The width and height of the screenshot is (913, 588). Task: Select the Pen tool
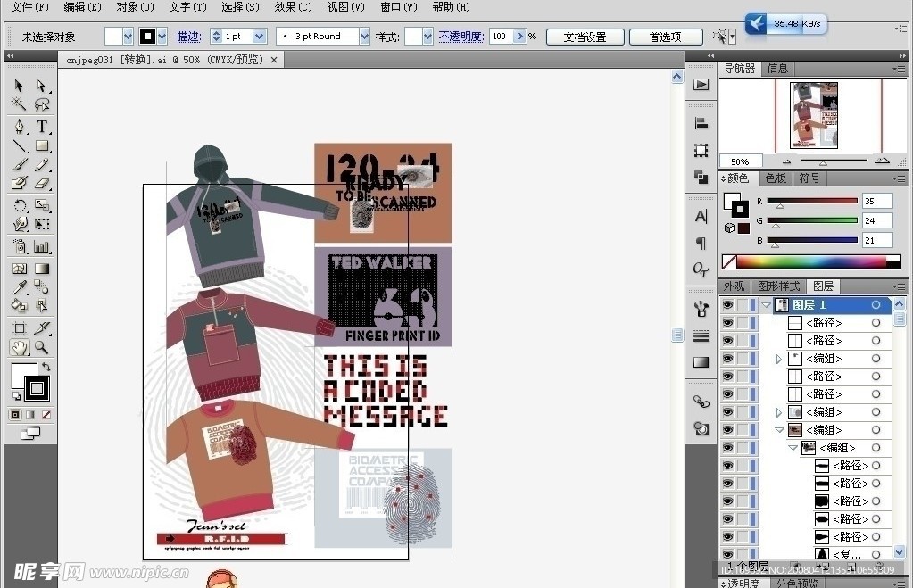pos(19,127)
